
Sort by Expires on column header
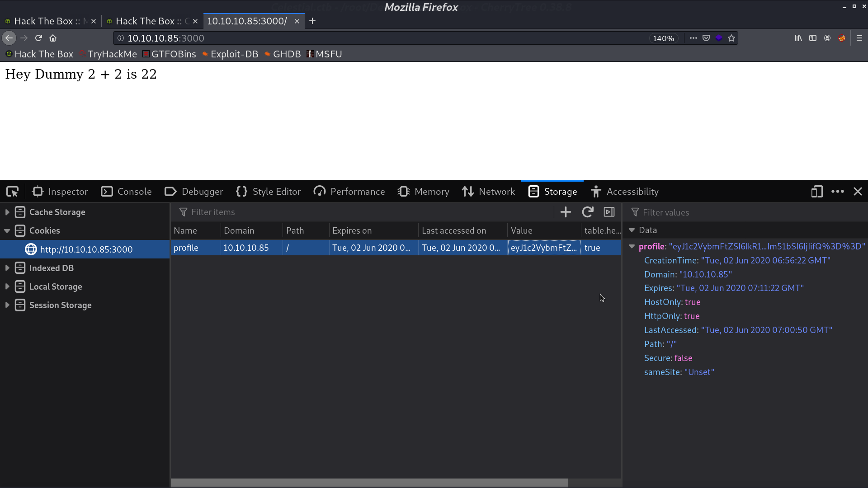374,230
